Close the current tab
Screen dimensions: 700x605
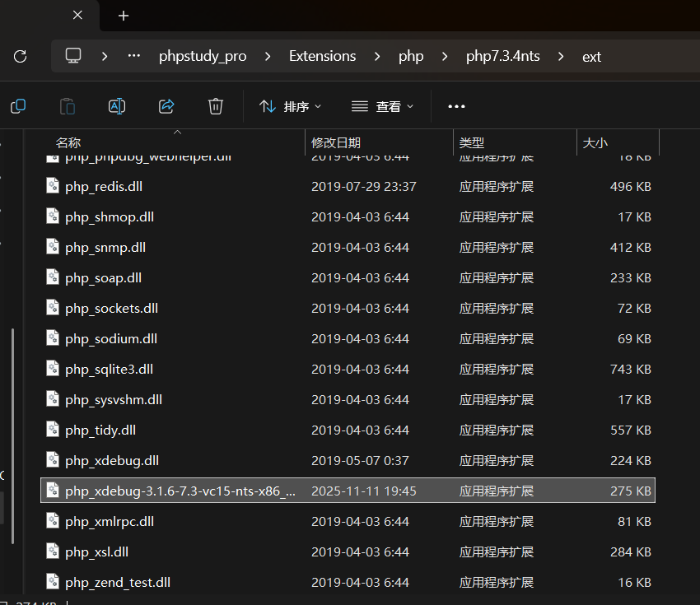(x=77, y=15)
